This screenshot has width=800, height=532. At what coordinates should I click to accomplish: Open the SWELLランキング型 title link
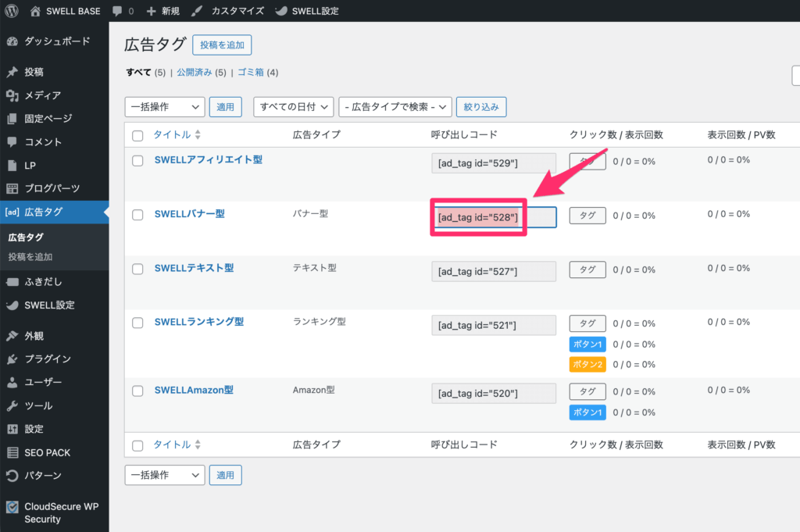point(199,322)
